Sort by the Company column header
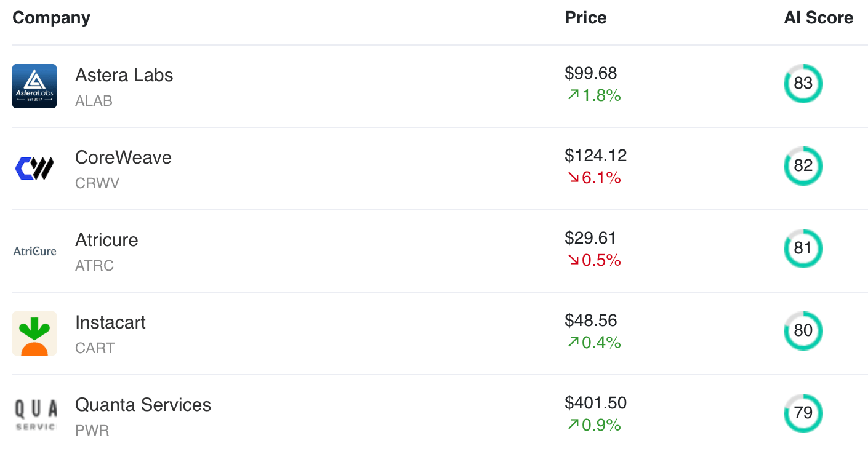Image resolution: width=868 pixels, height=454 pixels. 51,18
